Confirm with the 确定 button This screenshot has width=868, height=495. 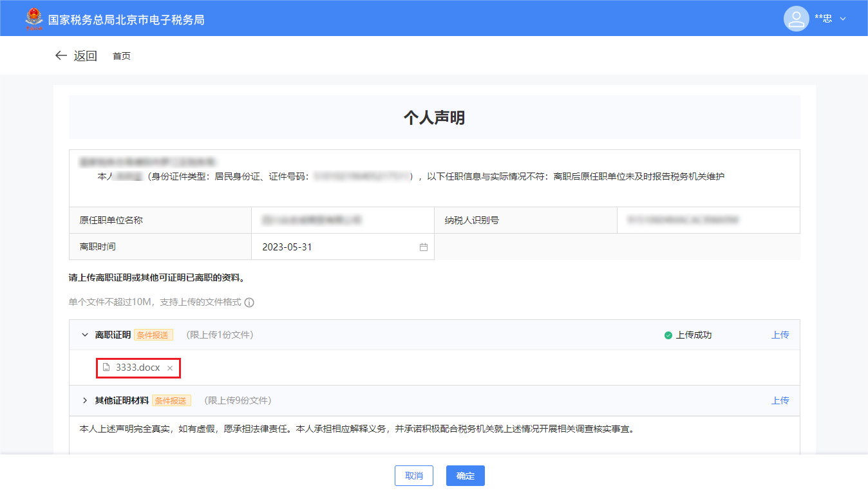466,476
